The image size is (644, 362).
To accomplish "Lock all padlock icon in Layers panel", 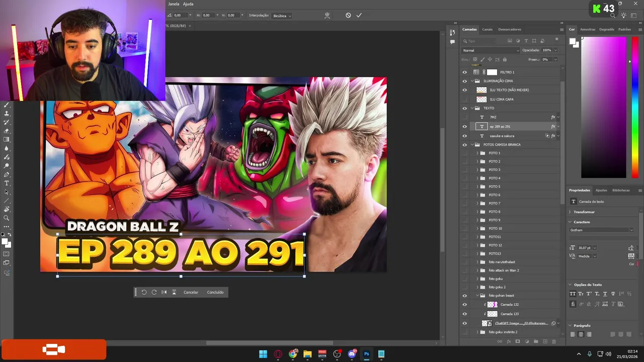I will tap(505, 59).
